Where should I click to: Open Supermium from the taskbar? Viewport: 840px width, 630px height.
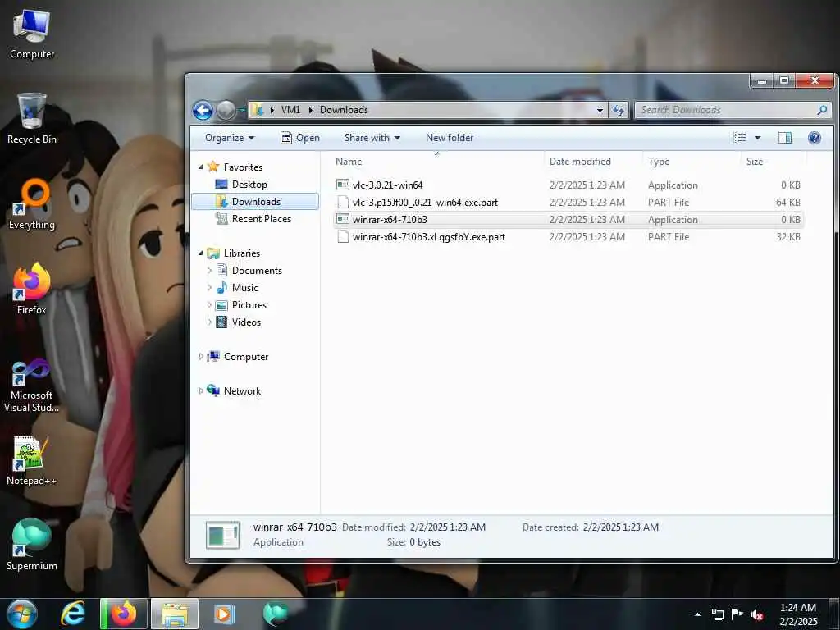pos(276,614)
